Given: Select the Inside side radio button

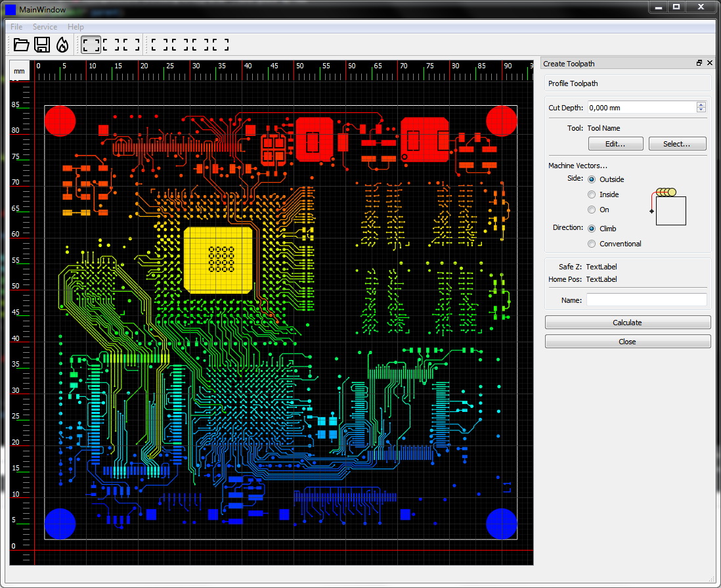Looking at the screenshot, I should point(592,194).
